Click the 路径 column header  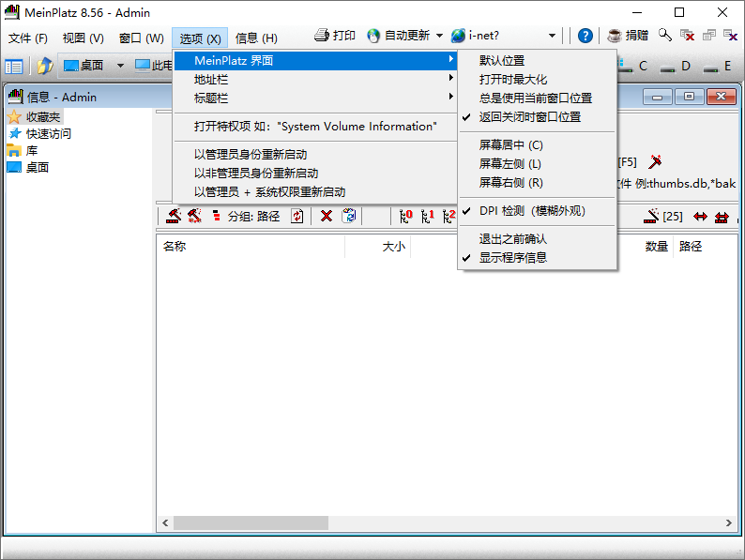[705, 246]
